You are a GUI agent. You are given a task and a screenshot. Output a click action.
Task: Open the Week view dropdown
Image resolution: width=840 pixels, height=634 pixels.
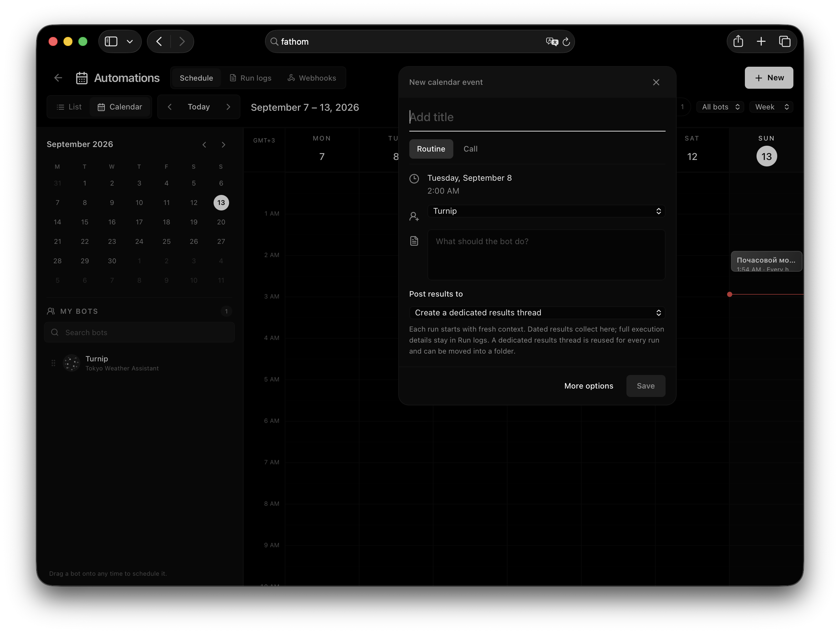click(x=772, y=107)
